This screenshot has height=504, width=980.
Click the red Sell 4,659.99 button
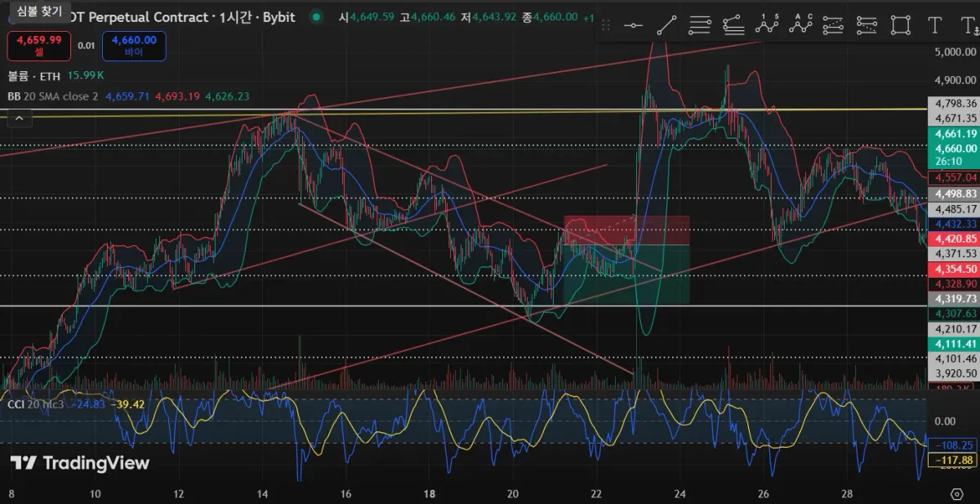(39, 46)
